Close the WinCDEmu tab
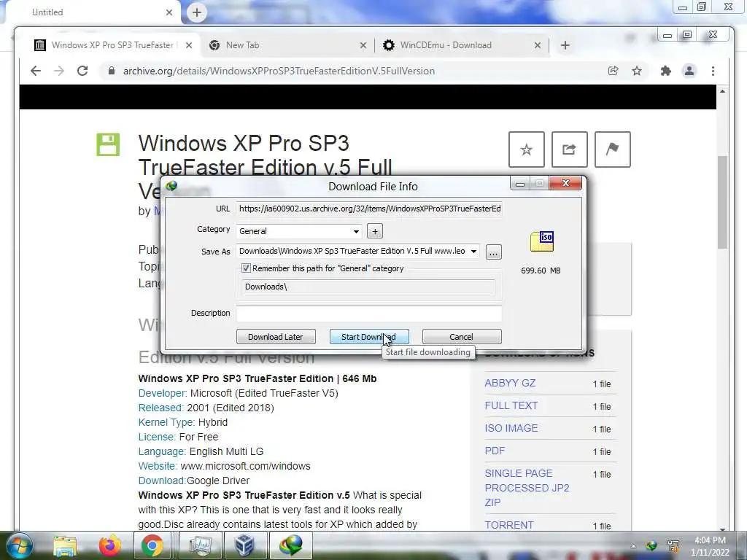The height and width of the screenshot is (560, 747). (x=538, y=45)
